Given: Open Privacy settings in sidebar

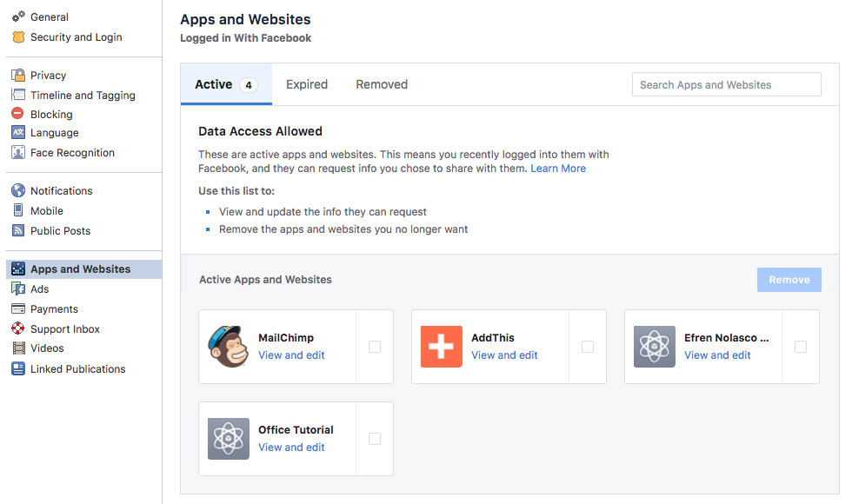Looking at the screenshot, I should (48, 76).
